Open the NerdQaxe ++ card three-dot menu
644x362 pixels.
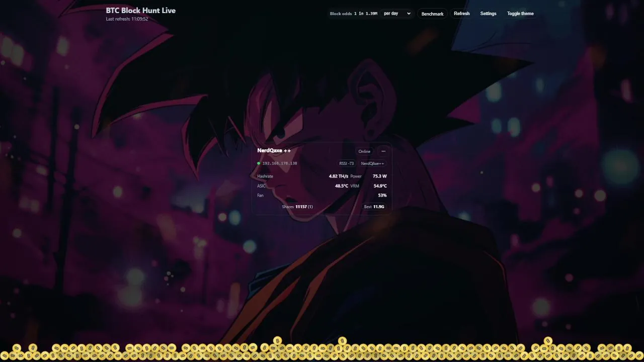(383, 151)
